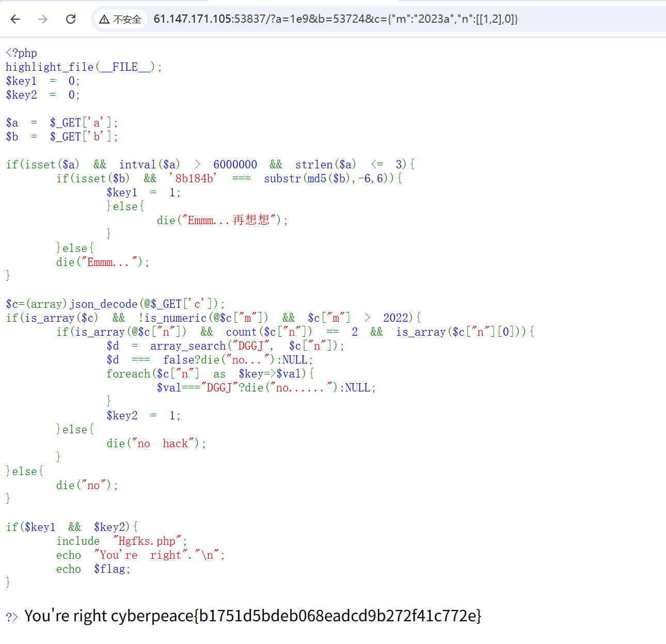This screenshot has width=666, height=644.
Task: Click the include "Hgfks.php" line
Action: click(121, 541)
